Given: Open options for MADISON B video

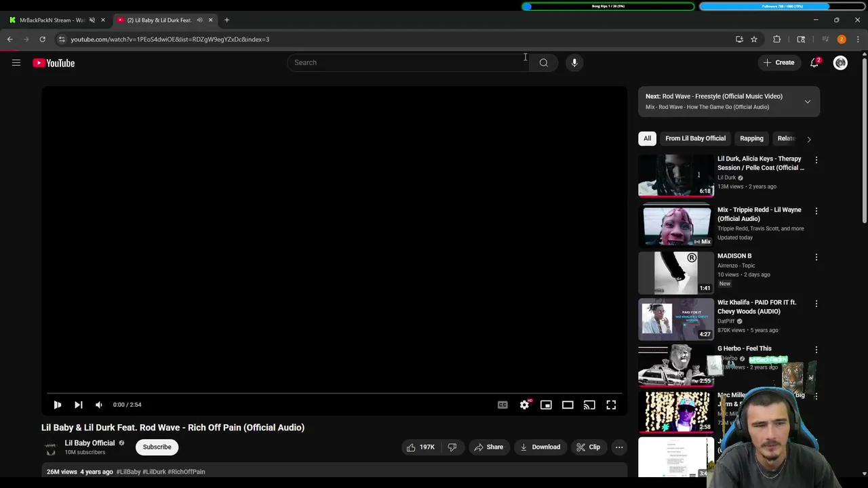Looking at the screenshot, I should [816, 257].
